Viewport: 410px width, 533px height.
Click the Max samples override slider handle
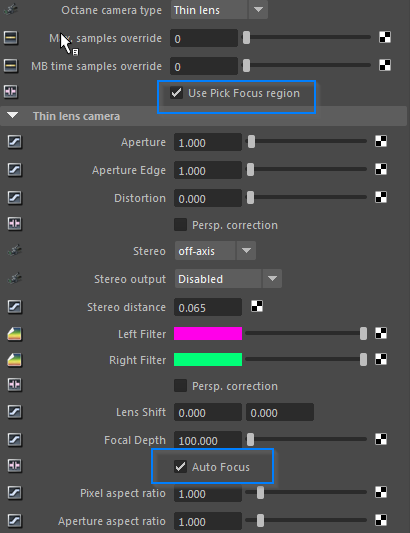[x=246, y=37]
